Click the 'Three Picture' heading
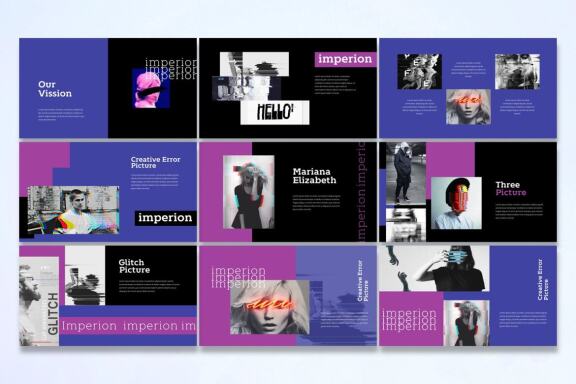 coord(511,189)
